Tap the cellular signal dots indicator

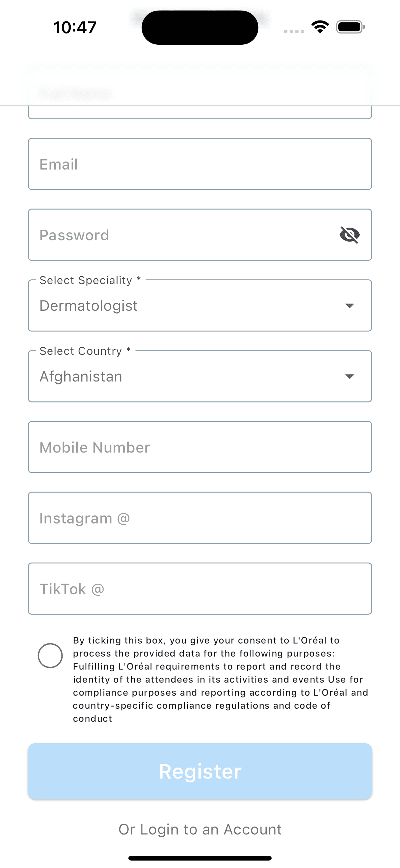pyautogui.click(x=294, y=31)
